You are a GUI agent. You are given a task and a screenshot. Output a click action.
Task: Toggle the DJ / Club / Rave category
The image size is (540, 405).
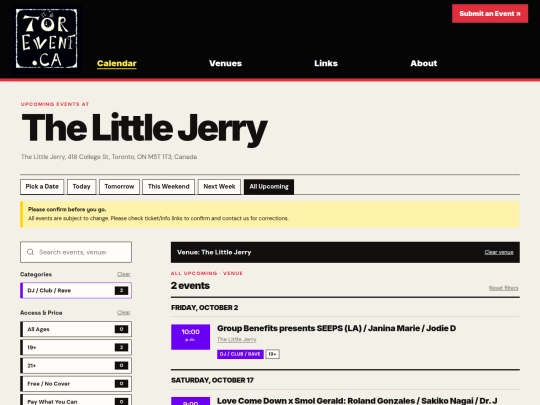76,290
